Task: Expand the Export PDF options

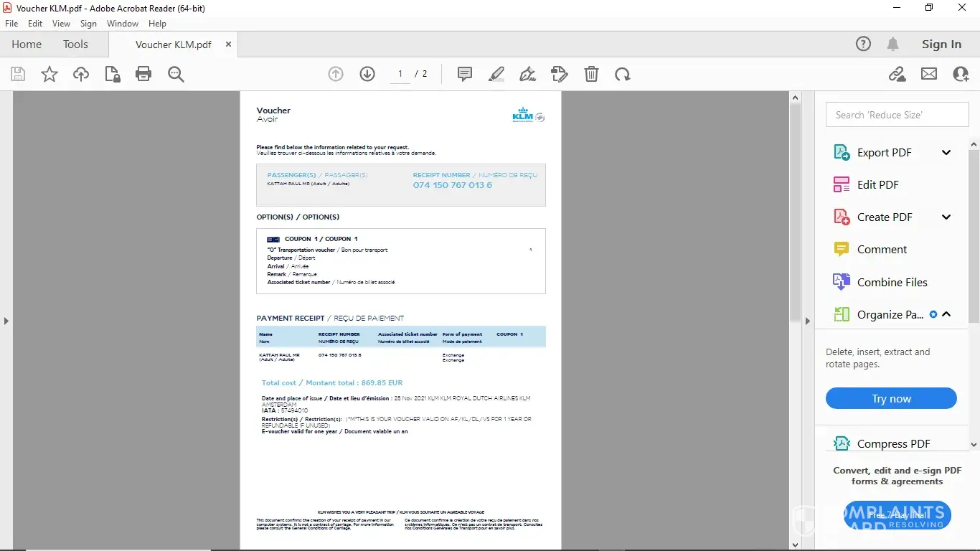Action: pyautogui.click(x=946, y=152)
